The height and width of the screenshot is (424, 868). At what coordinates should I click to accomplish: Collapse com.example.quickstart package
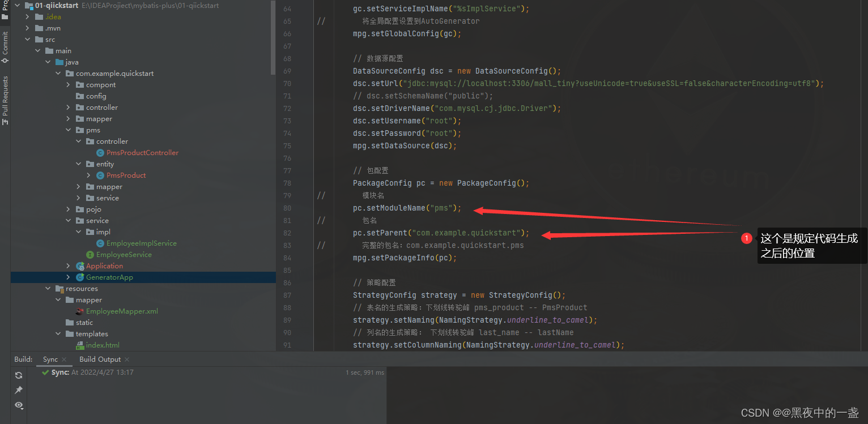[58, 73]
